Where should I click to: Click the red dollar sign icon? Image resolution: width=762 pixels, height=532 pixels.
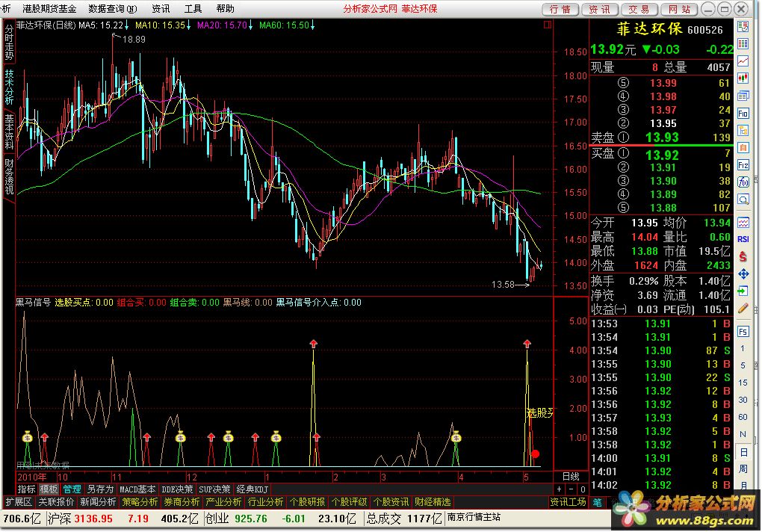pyautogui.click(x=743, y=256)
